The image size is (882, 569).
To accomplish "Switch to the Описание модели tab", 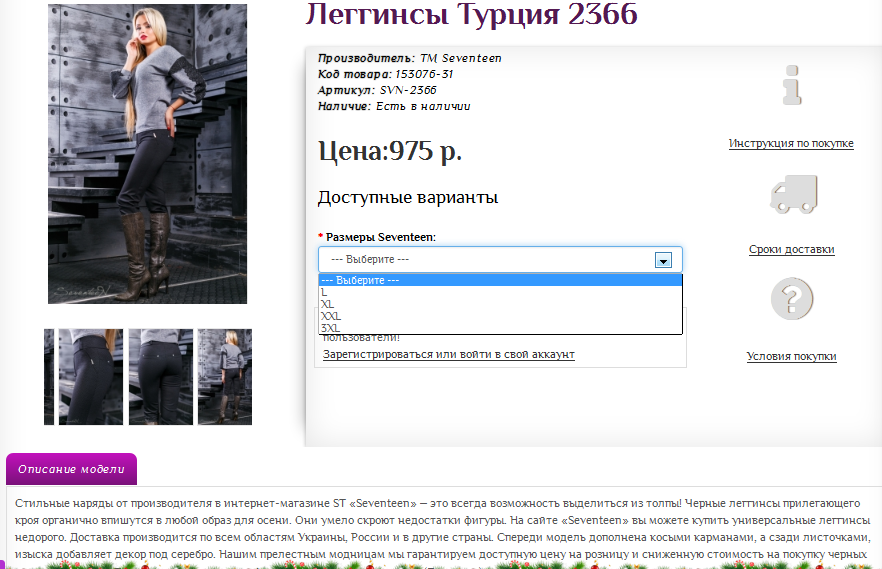I will (71, 469).
